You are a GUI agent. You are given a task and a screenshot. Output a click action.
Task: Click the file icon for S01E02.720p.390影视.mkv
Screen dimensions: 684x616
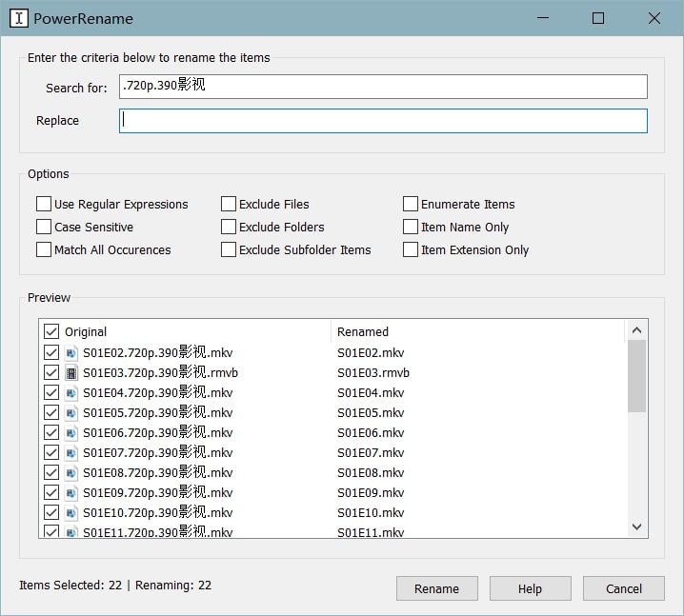pyautogui.click(x=71, y=352)
